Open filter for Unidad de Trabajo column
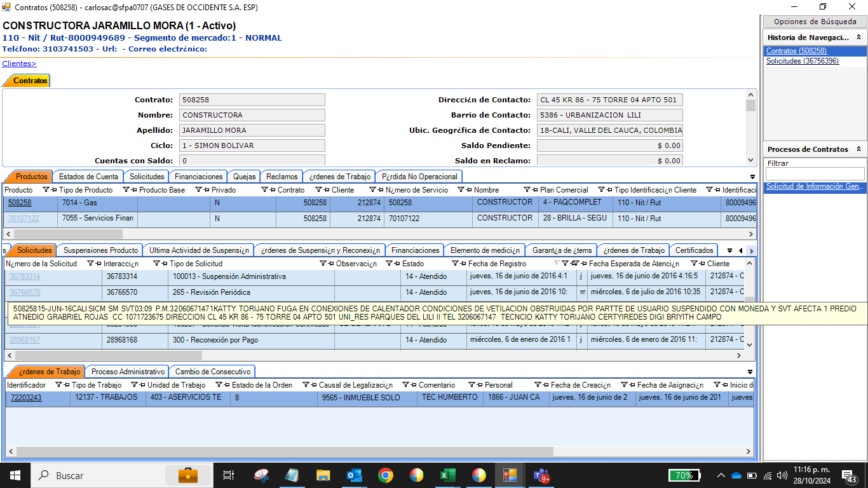Image resolution: width=868 pixels, height=488 pixels. pyautogui.click(x=218, y=385)
